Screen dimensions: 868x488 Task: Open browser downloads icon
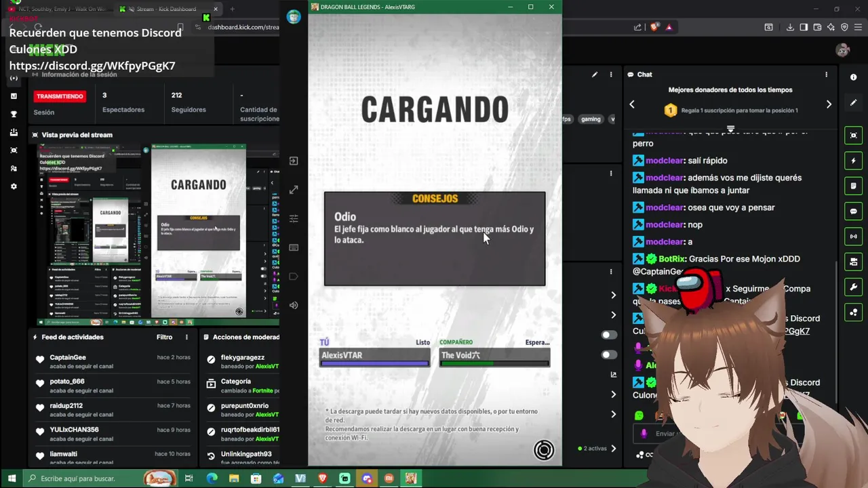click(790, 27)
